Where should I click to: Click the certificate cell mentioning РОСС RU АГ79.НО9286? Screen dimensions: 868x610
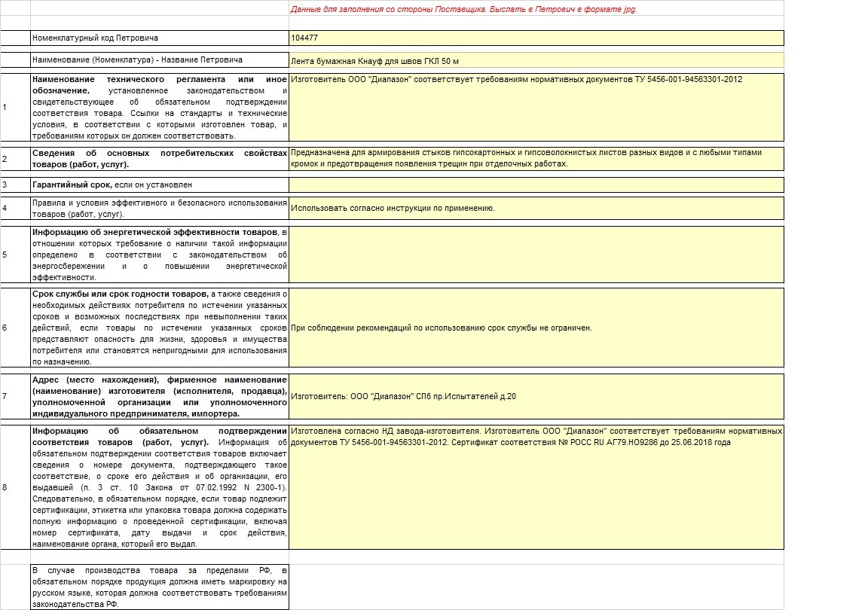pos(536,487)
